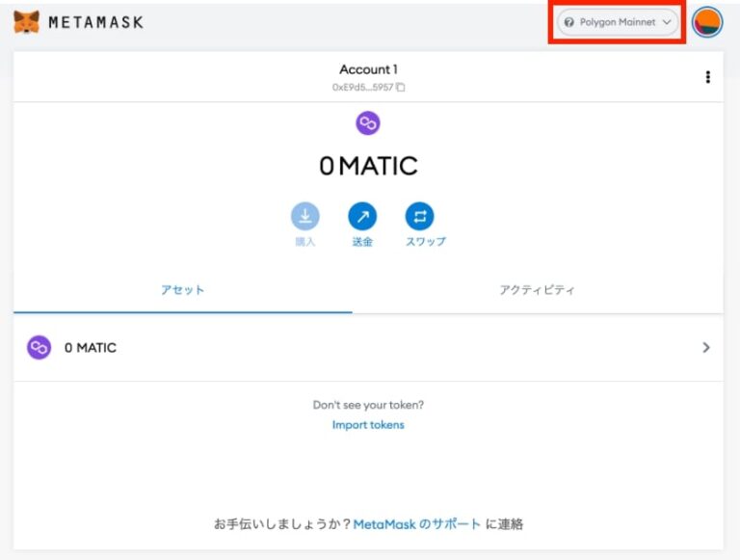Click the 0 MATIC balance heading

click(368, 166)
